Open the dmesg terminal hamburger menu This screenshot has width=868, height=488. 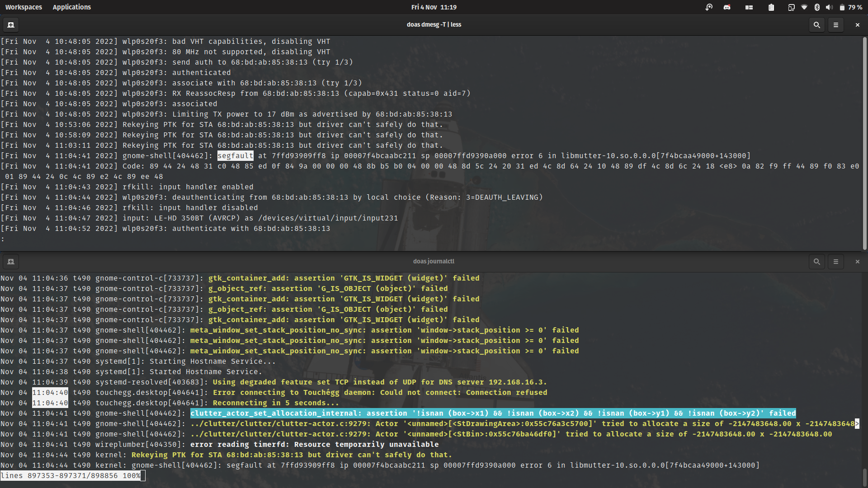click(x=836, y=25)
